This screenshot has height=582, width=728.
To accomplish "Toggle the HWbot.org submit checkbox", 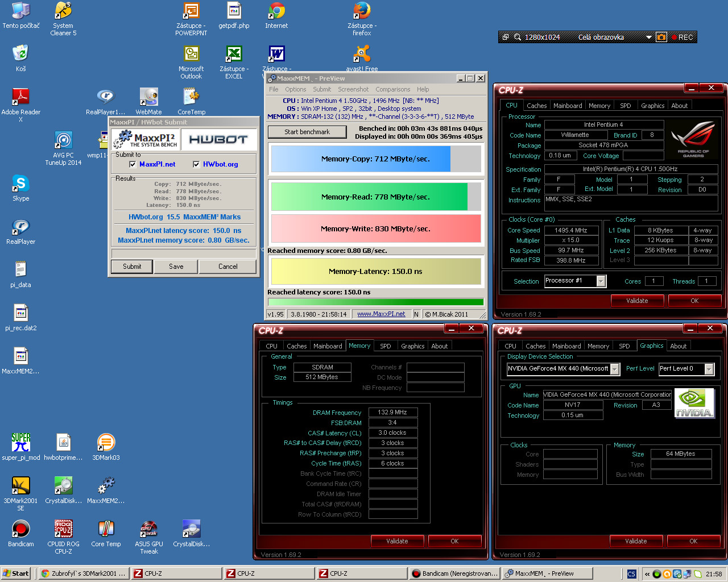I will tap(196, 164).
